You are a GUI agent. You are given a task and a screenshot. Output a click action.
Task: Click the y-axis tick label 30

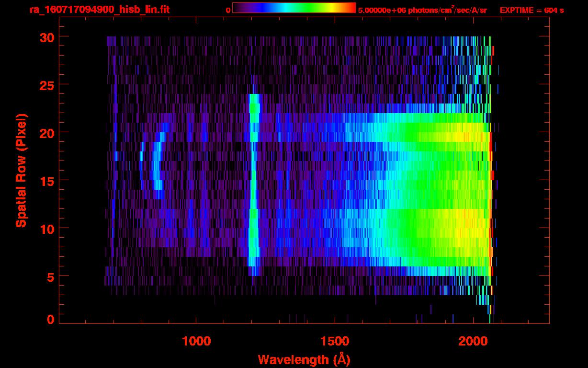coord(47,37)
